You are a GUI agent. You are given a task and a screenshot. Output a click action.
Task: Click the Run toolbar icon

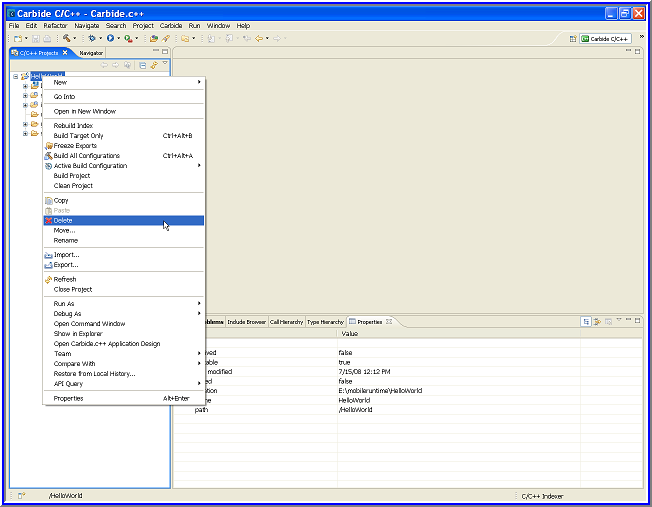[x=110, y=38]
